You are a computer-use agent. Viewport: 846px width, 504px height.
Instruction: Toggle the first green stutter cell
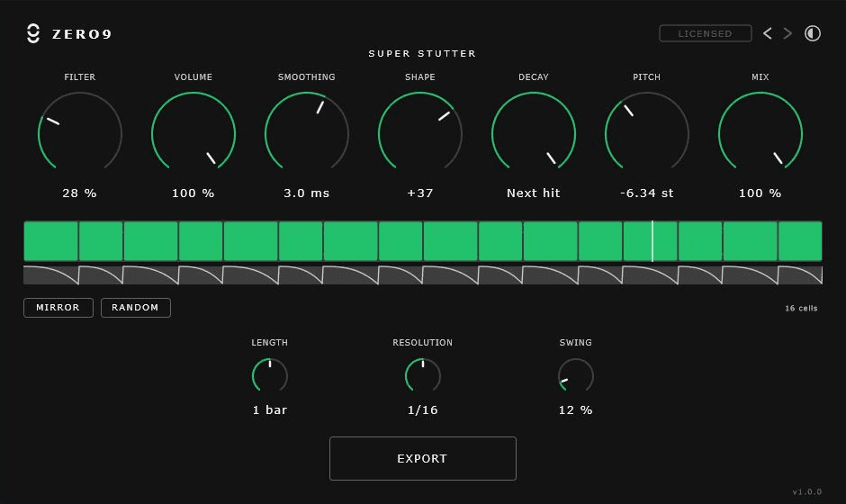pyautogui.click(x=50, y=241)
